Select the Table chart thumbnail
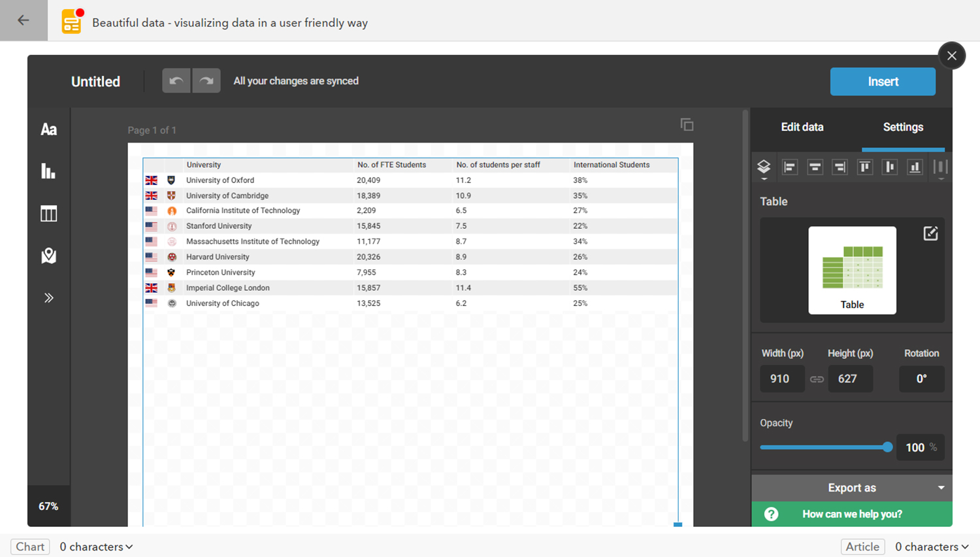This screenshot has height=557, width=980. pos(852,270)
